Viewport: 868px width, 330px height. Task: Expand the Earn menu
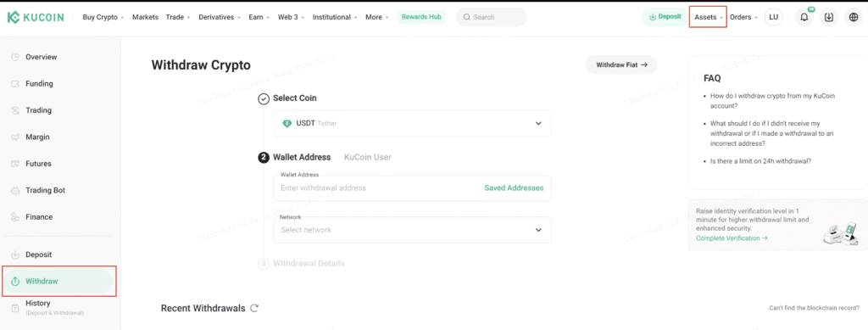click(259, 17)
